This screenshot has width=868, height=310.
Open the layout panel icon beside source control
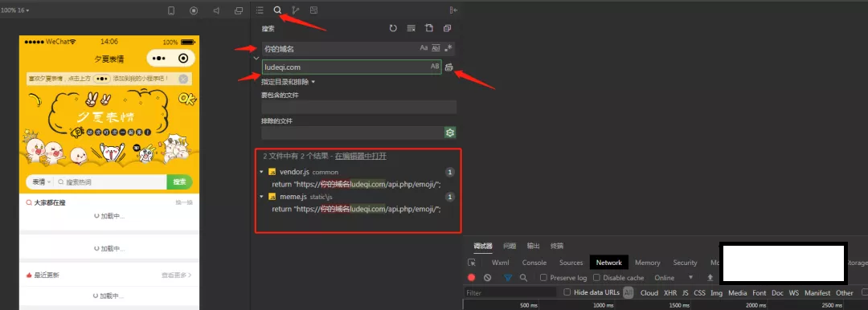click(x=314, y=10)
